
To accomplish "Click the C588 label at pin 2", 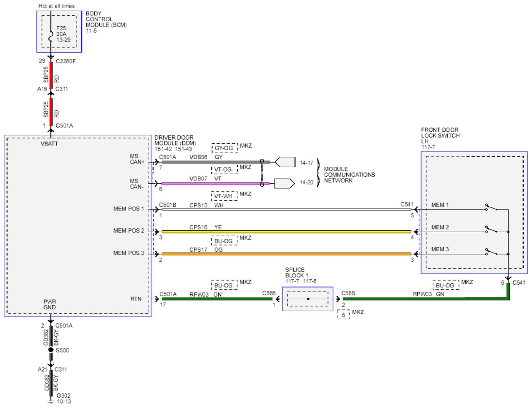I will click(348, 293).
